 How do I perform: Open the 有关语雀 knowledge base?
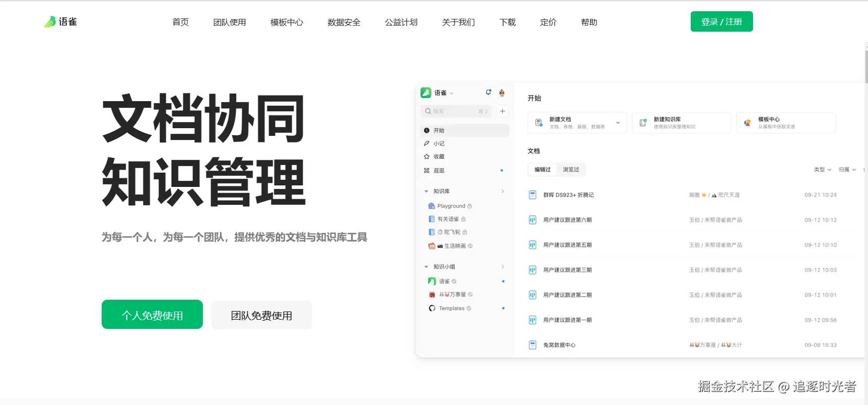(447, 219)
